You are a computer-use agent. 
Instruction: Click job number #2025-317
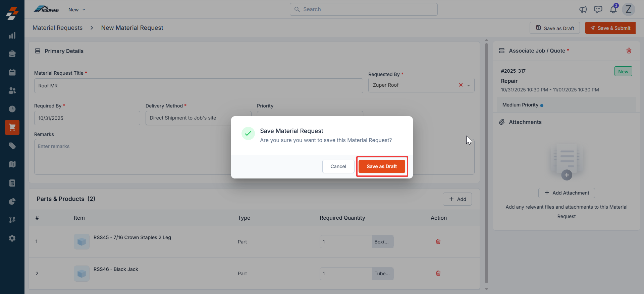(513, 71)
